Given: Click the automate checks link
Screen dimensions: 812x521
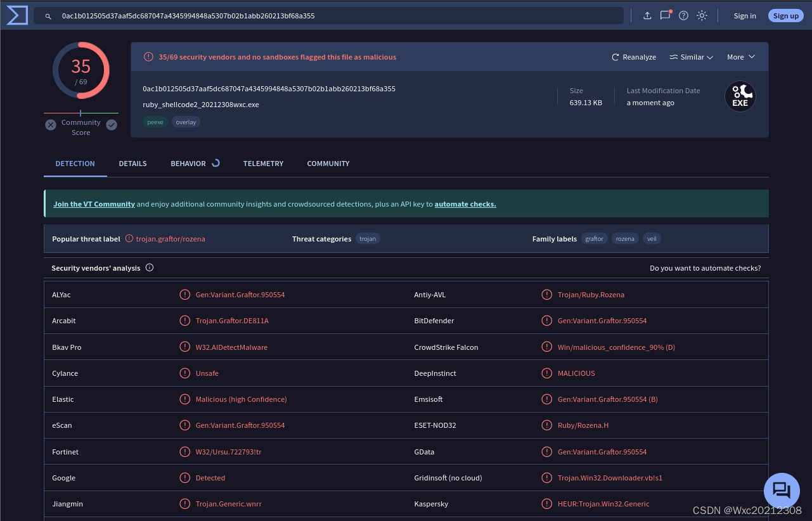Looking at the screenshot, I should 465,204.
